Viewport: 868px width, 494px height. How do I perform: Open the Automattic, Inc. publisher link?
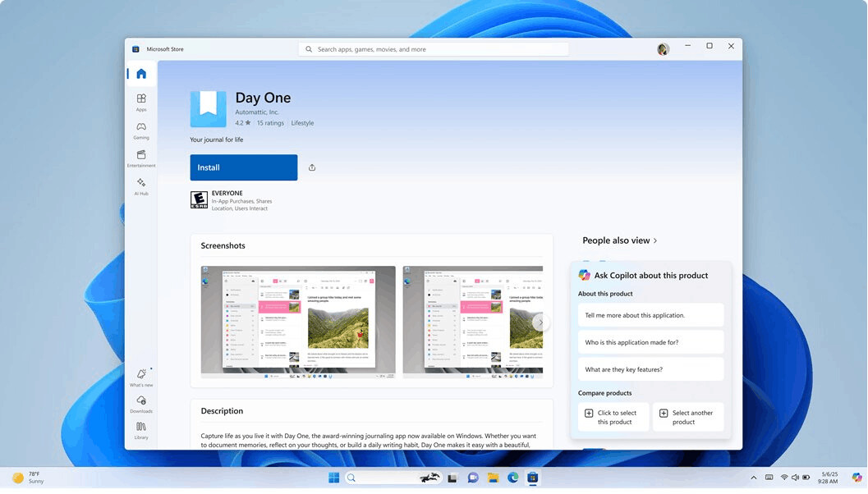coord(257,112)
